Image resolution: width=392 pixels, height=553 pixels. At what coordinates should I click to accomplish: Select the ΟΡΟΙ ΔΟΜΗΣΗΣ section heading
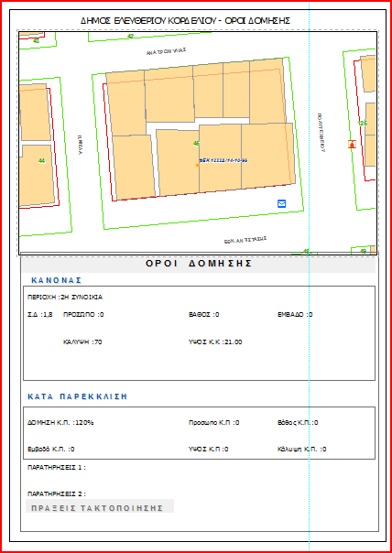point(199,264)
